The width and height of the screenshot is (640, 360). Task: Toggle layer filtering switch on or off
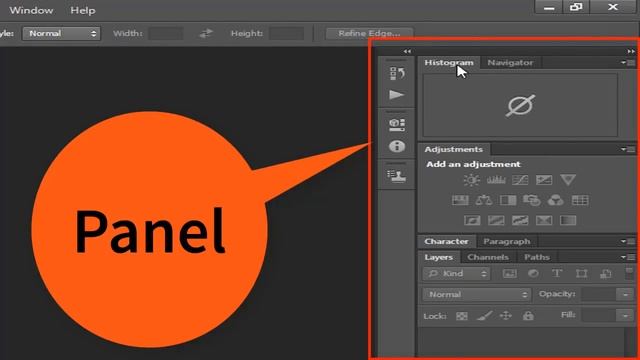point(629,273)
